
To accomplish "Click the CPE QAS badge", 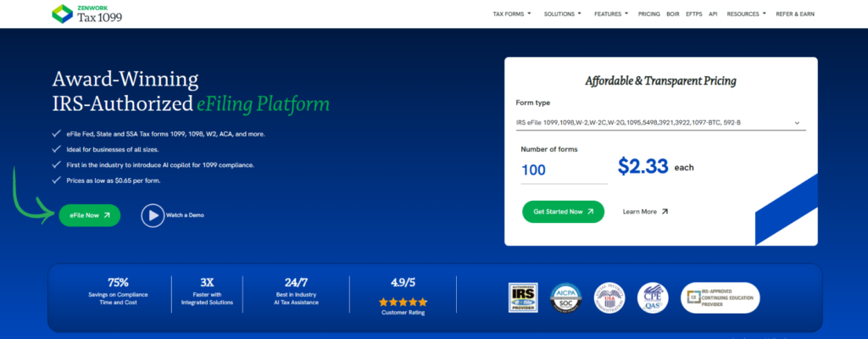I will [654, 298].
